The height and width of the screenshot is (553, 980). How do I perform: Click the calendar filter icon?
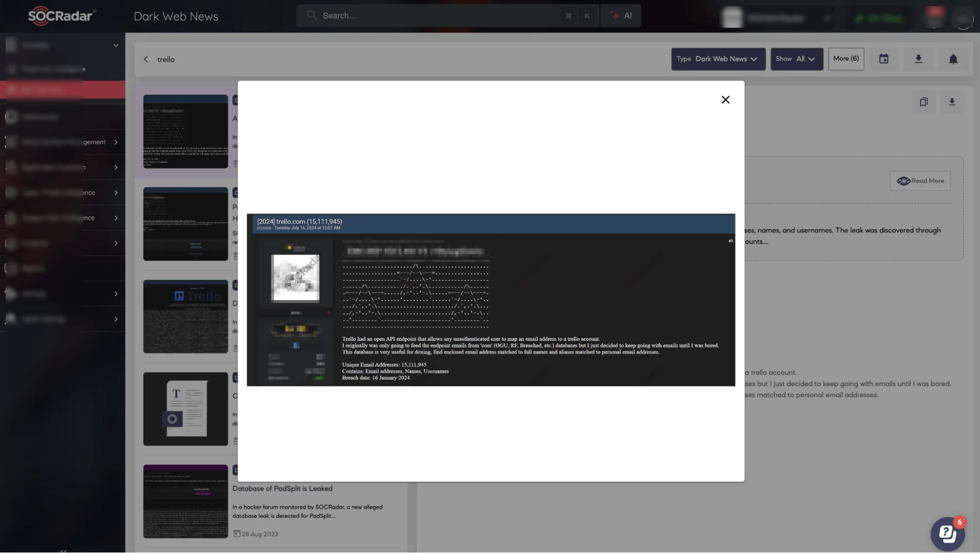(x=884, y=59)
